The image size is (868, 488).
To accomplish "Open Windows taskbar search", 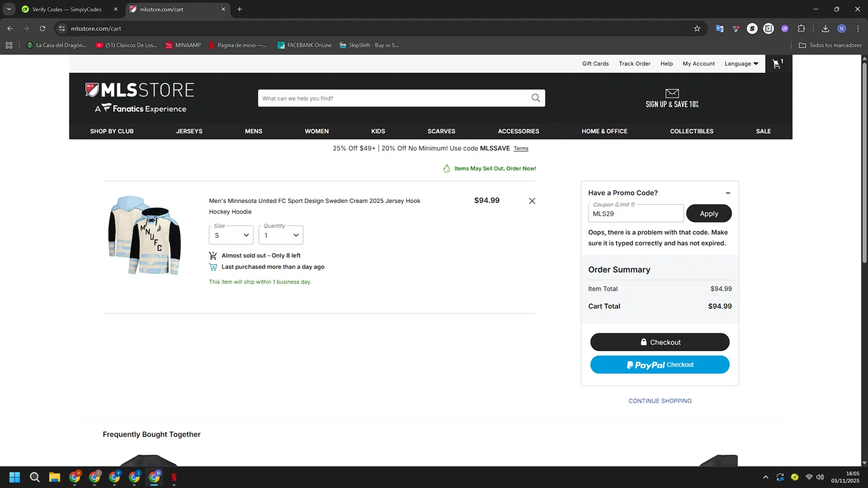I will point(35,477).
